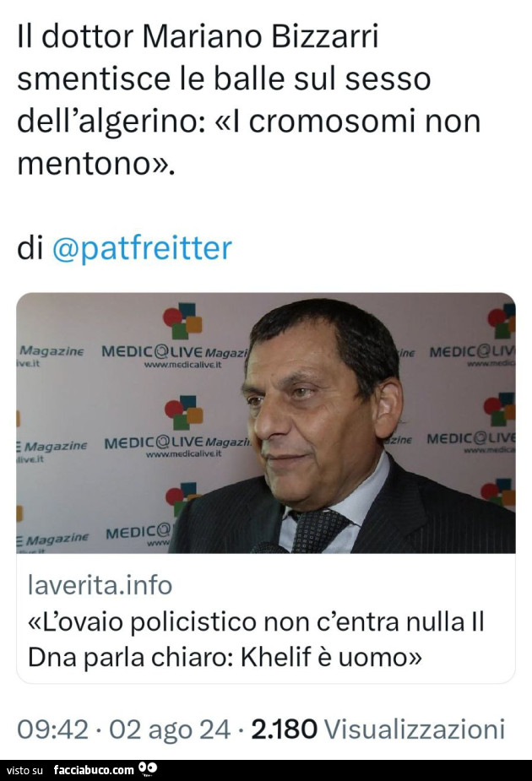This screenshot has width=532, height=781.
Task: Click the bottom-right Medicalive colored-squares logo
Action: [x=498, y=492]
